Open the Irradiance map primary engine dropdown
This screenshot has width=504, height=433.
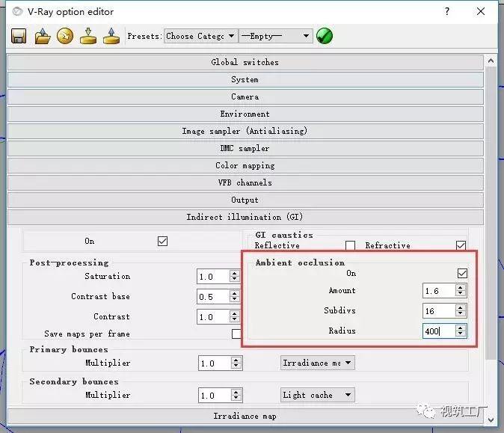coord(317,363)
